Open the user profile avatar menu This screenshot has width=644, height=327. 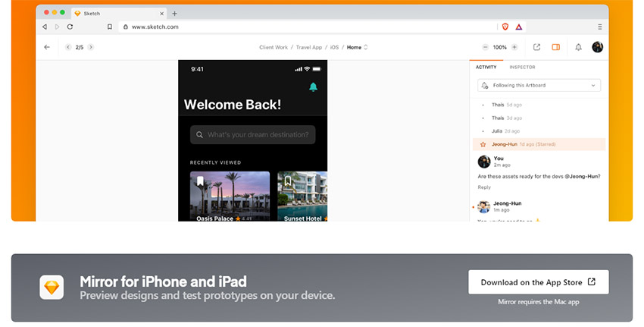(x=598, y=47)
